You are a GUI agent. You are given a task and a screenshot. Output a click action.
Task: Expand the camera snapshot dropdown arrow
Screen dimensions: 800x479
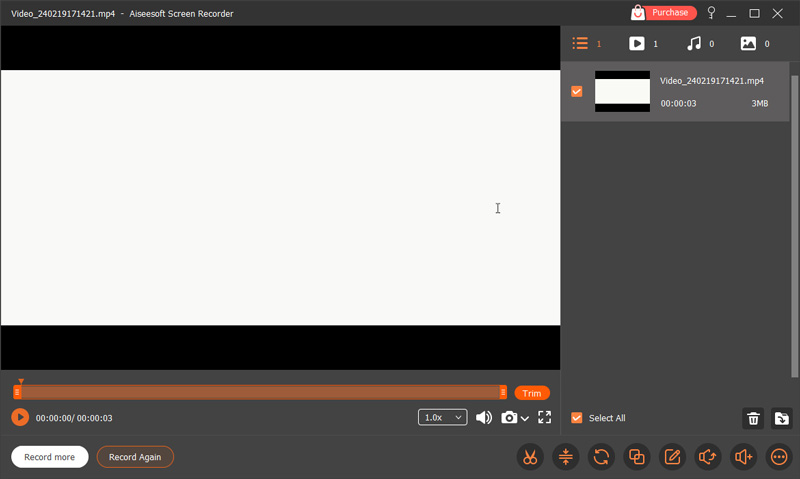coord(525,419)
